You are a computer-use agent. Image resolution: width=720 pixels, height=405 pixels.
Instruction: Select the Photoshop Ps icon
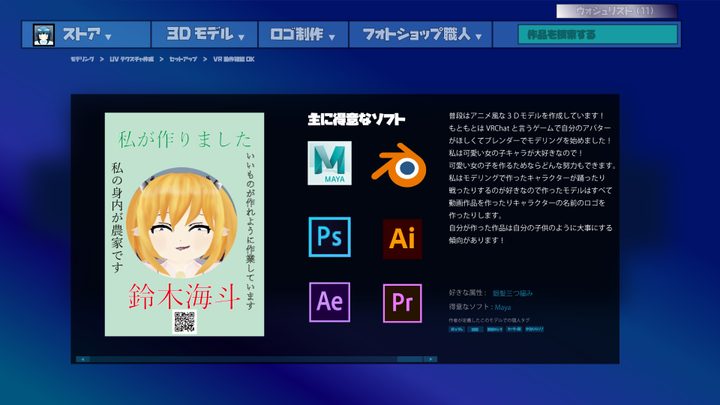coord(329,236)
